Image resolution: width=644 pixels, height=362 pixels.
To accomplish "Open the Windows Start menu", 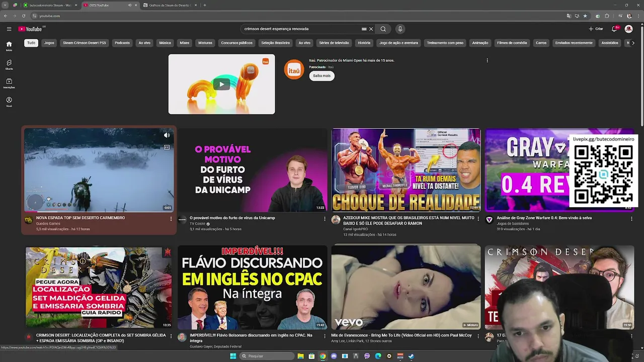I will click(233, 356).
